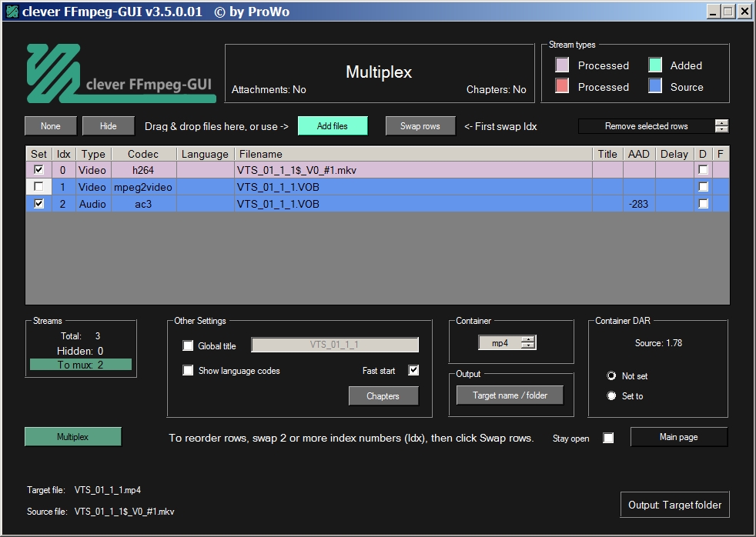Click the Remove selected rows spinner arrows

pos(722,126)
